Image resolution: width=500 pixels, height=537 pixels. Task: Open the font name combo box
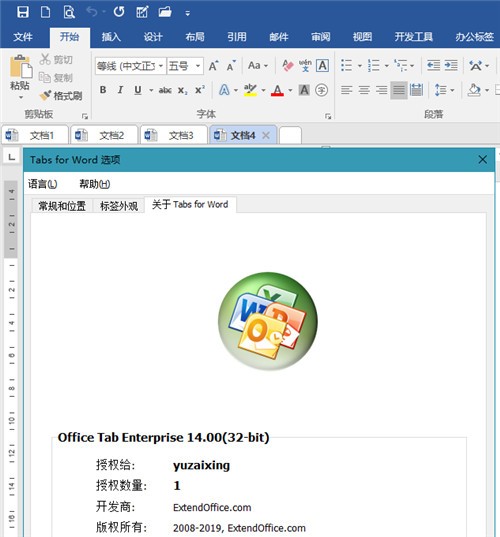(x=130, y=65)
